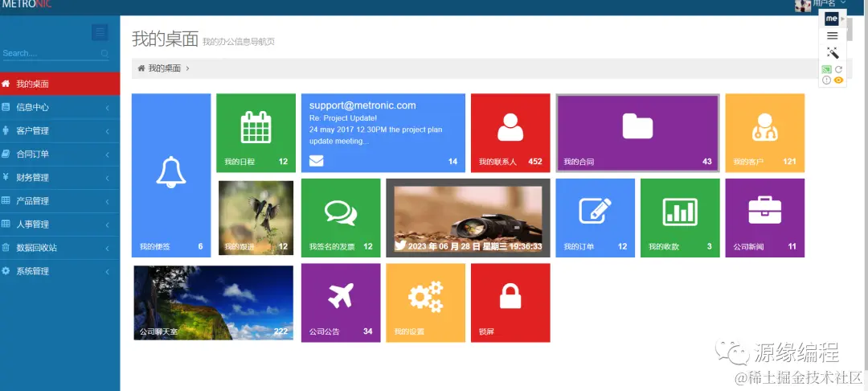Image resolution: width=868 pixels, height=391 pixels.
Task: Open the 我签名的发票 chat-bubbles tile
Action: coord(341,218)
